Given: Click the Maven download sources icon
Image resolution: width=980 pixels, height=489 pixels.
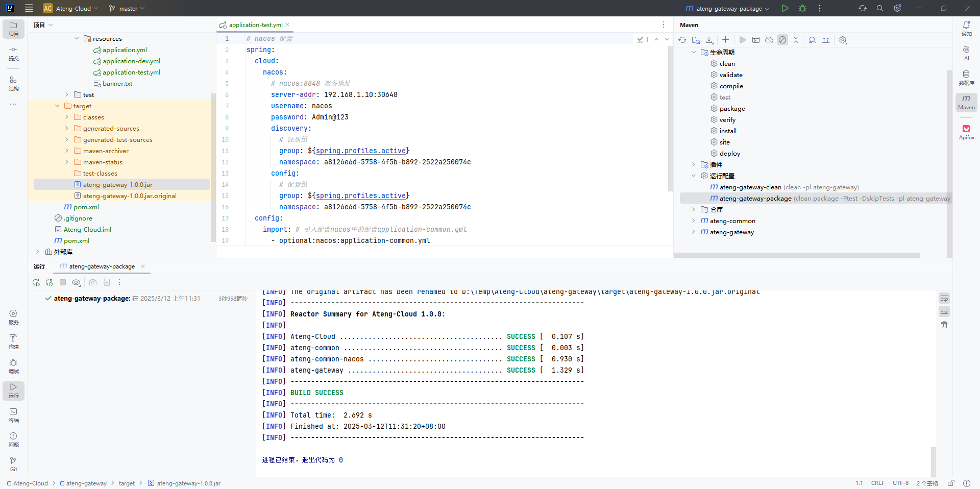Looking at the screenshot, I should point(709,40).
